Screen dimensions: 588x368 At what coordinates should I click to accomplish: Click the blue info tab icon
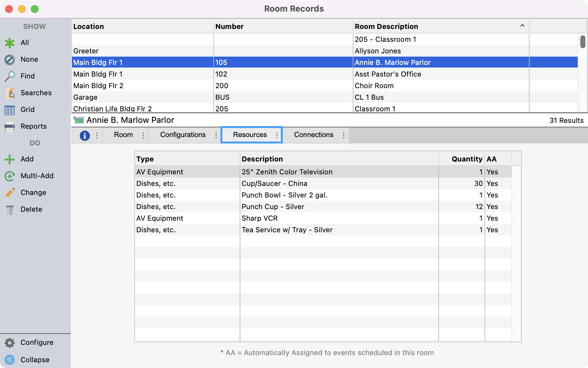click(x=85, y=135)
